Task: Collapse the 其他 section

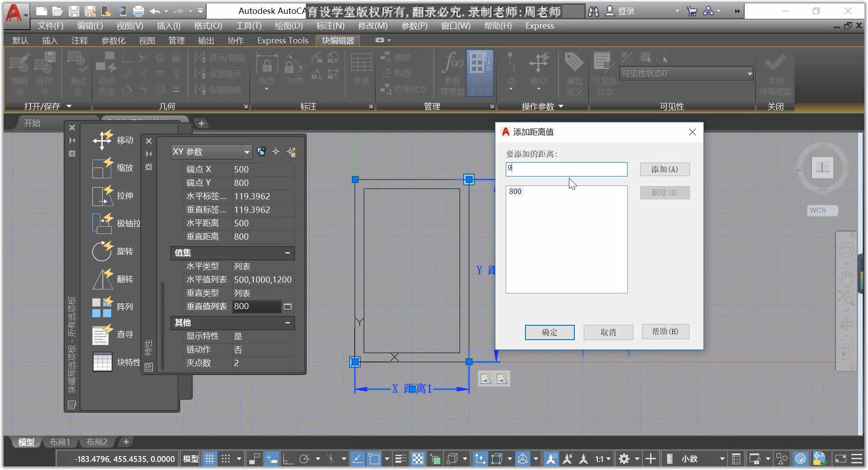Action: 287,323
